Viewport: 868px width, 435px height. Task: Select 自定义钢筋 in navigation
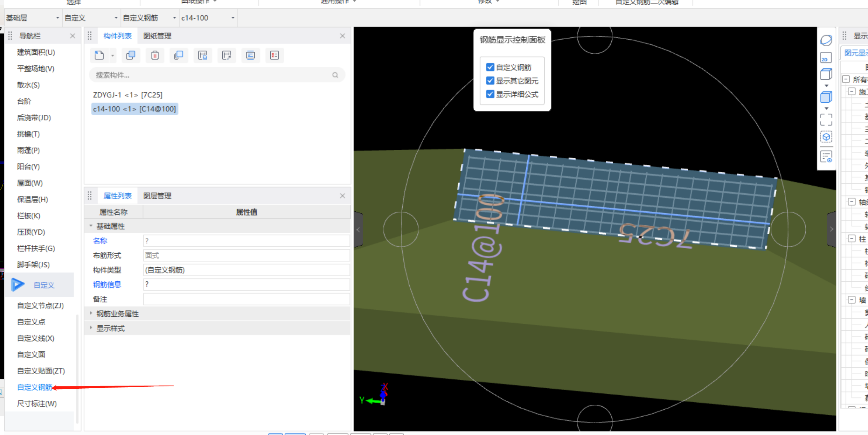pyautogui.click(x=35, y=387)
